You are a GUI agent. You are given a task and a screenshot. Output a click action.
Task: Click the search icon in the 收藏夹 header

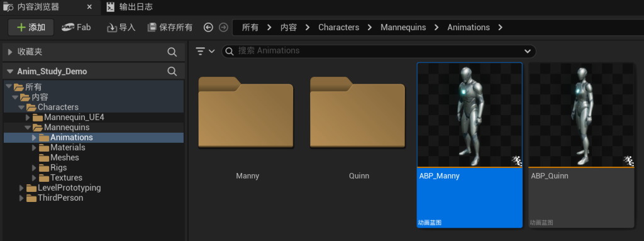pos(172,52)
